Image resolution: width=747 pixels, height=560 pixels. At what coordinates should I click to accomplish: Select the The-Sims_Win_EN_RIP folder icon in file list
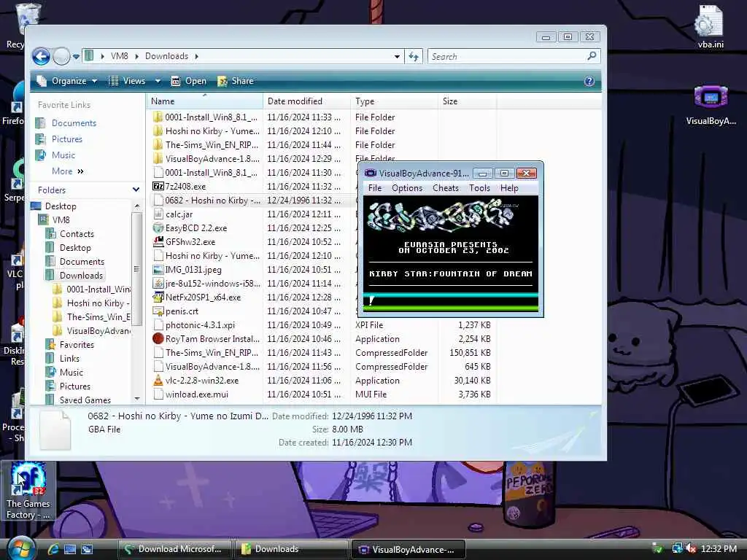click(158, 145)
